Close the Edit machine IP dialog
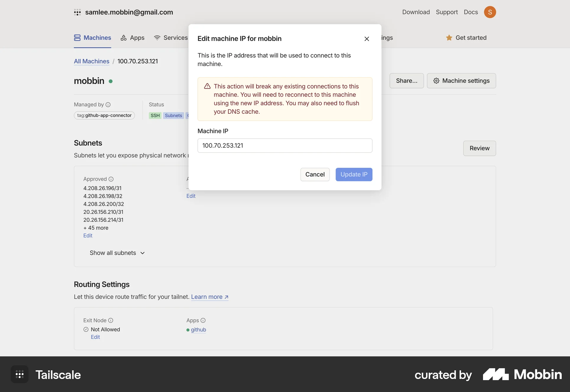 click(367, 39)
